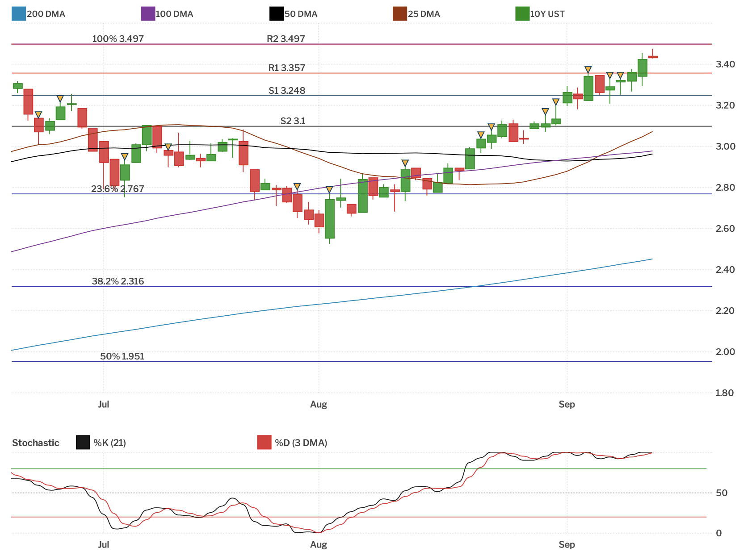Click the 25 DMA brown legend swatch
Image resolution: width=748 pixels, height=560 pixels.
pos(400,14)
